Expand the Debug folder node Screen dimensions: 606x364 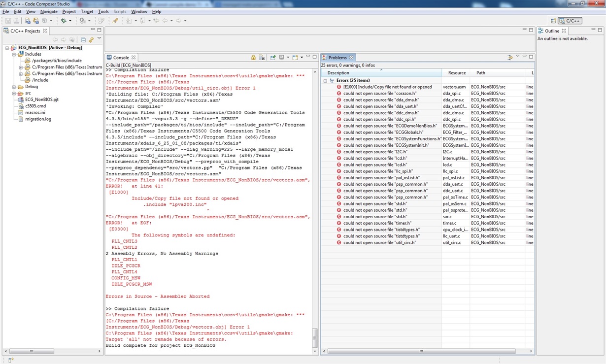tap(14, 87)
